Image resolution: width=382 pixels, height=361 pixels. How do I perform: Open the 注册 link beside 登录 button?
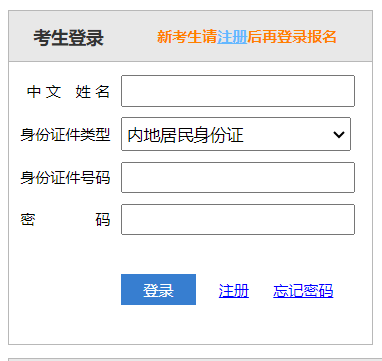point(234,291)
